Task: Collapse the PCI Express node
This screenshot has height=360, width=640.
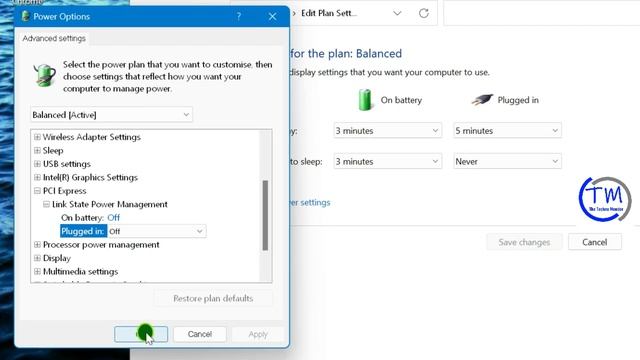Action: click(x=37, y=191)
